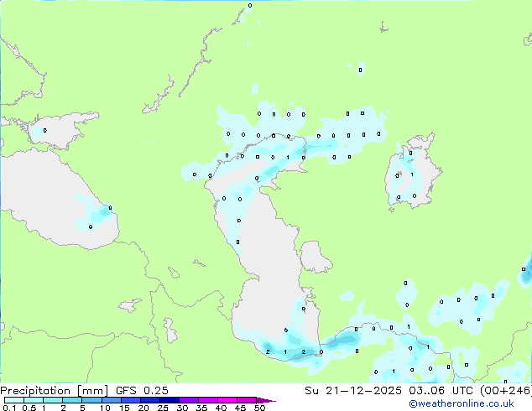Click the above-50 mm legend arrow tip
This screenshot has width=532, height=411.
click(266, 400)
